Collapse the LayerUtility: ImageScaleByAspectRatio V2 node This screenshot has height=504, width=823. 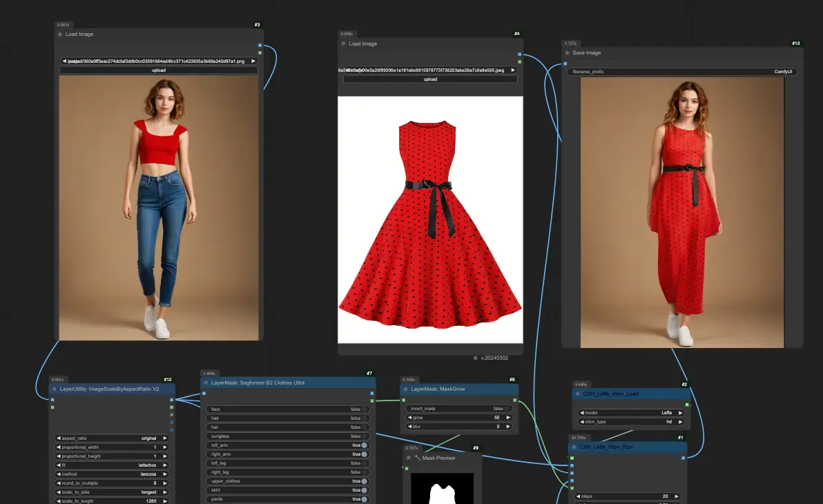point(53,389)
